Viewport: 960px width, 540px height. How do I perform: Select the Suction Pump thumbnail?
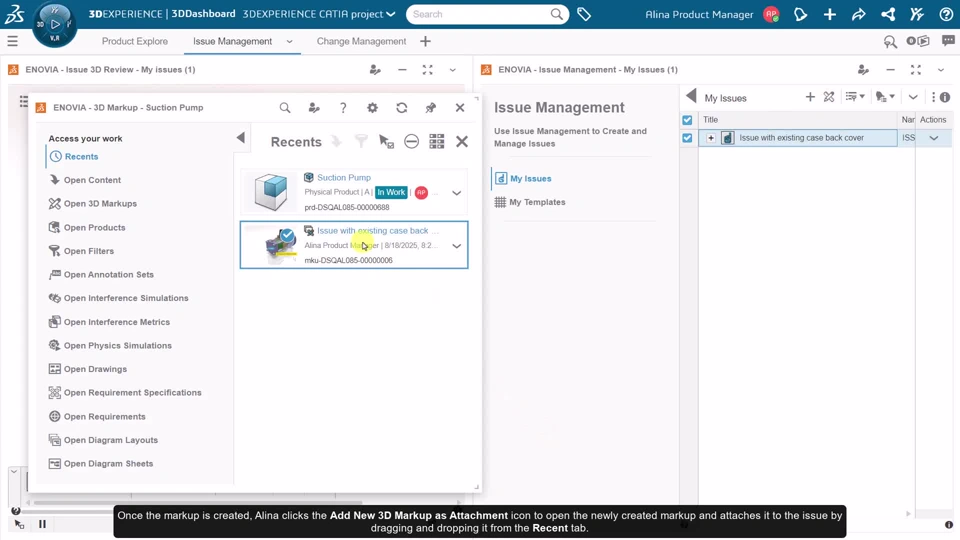pos(271,192)
